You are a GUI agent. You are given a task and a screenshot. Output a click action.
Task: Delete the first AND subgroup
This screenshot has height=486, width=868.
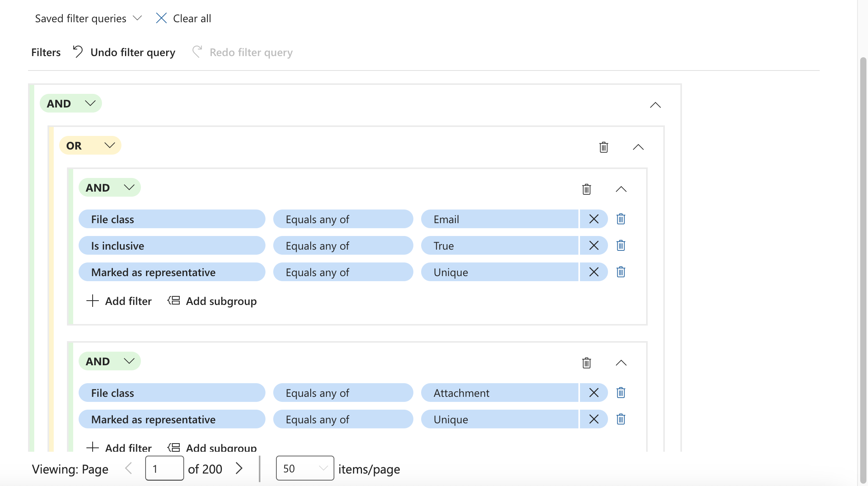point(586,189)
